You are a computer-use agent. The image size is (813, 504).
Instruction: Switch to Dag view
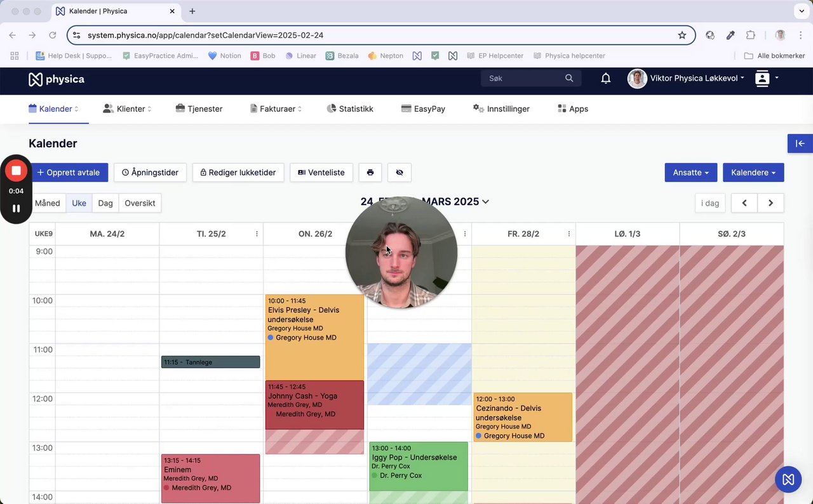pos(105,203)
